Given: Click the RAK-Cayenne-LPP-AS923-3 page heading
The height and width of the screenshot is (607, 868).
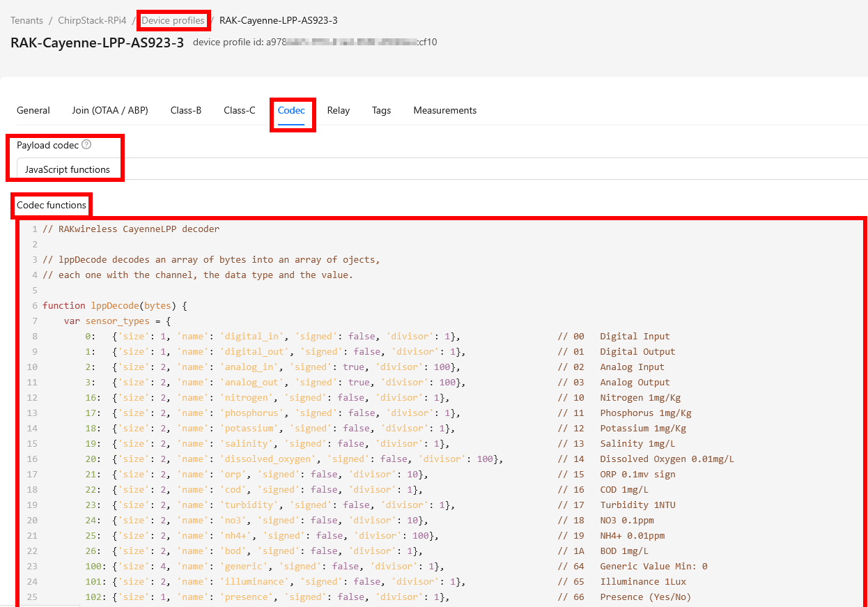Looking at the screenshot, I should 98,43.
